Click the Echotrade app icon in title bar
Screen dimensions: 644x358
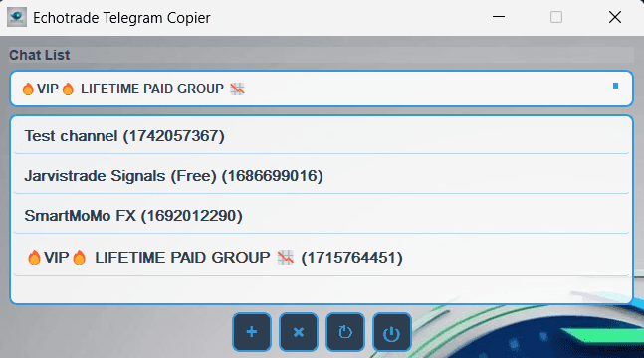point(17,17)
